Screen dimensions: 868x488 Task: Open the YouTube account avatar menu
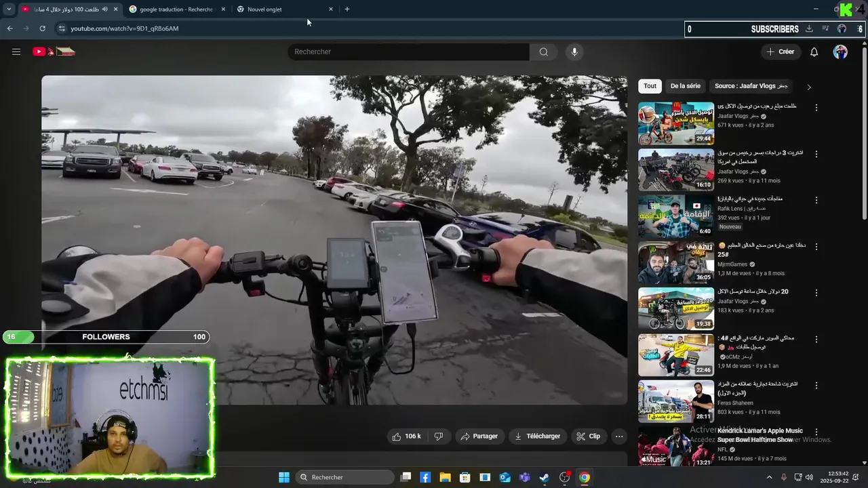tap(840, 52)
